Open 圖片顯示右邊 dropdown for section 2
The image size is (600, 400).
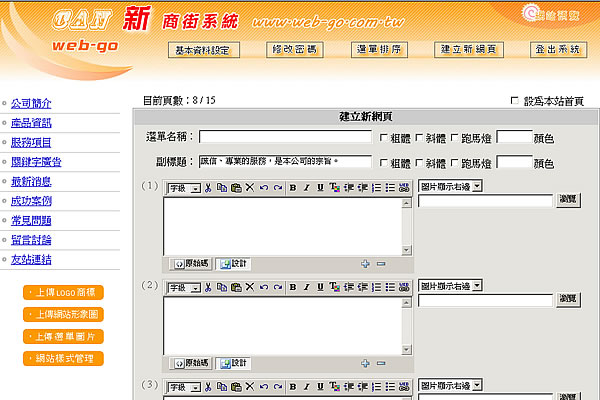coord(450,285)
